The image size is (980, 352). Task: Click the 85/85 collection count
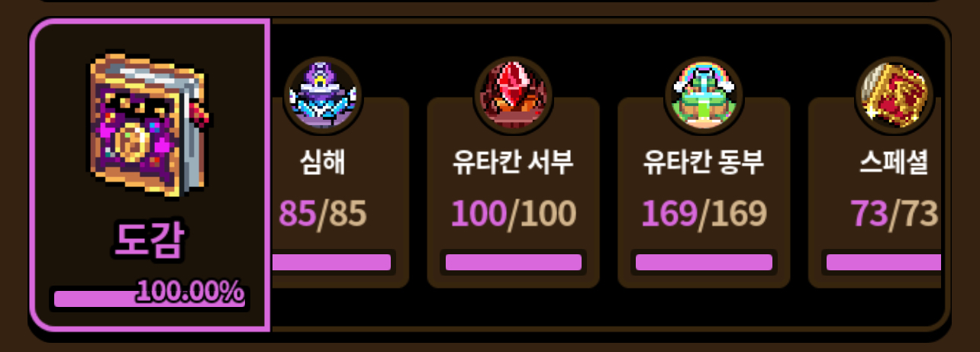(323, 214)
